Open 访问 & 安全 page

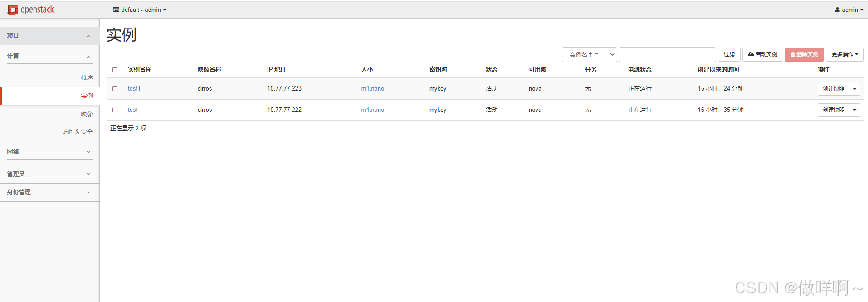(77, 132)
